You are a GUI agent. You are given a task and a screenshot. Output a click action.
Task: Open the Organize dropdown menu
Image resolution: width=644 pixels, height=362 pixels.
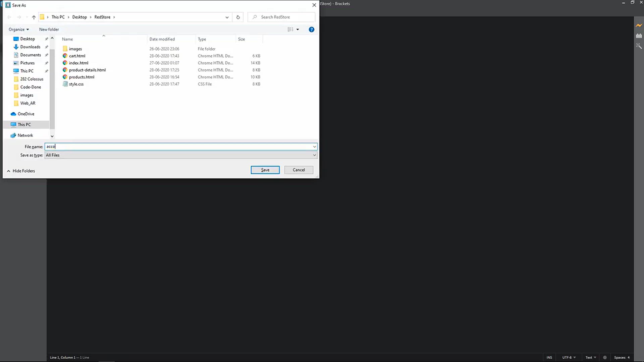(x=19, y=29)
